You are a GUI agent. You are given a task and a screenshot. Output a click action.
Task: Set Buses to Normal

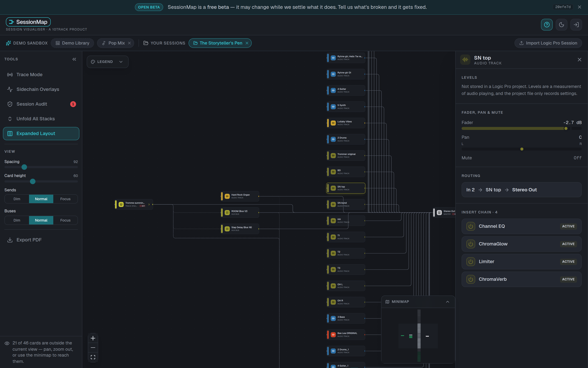[x=41, y=220]
